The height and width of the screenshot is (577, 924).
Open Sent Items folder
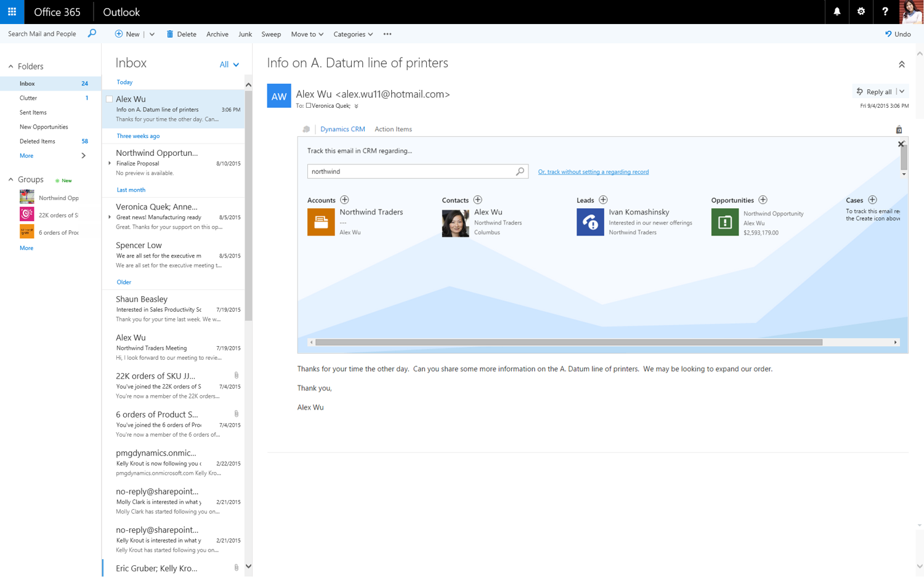[51, 112]
